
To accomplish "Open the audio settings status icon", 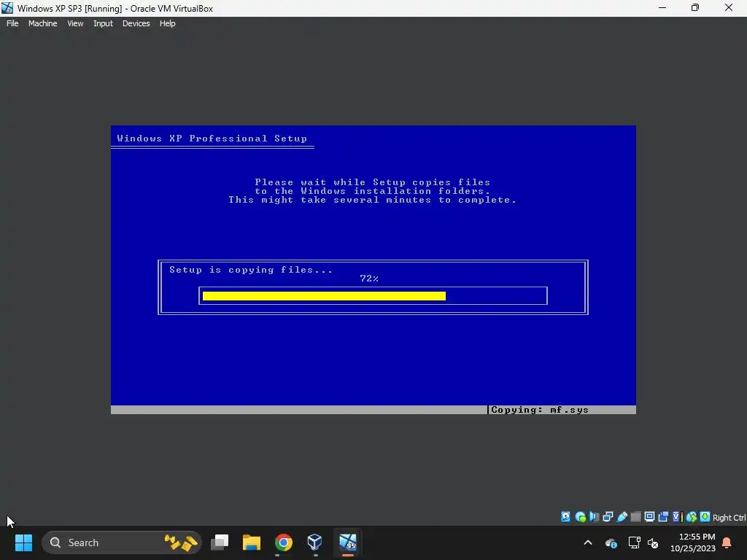I will coord(594,517).
